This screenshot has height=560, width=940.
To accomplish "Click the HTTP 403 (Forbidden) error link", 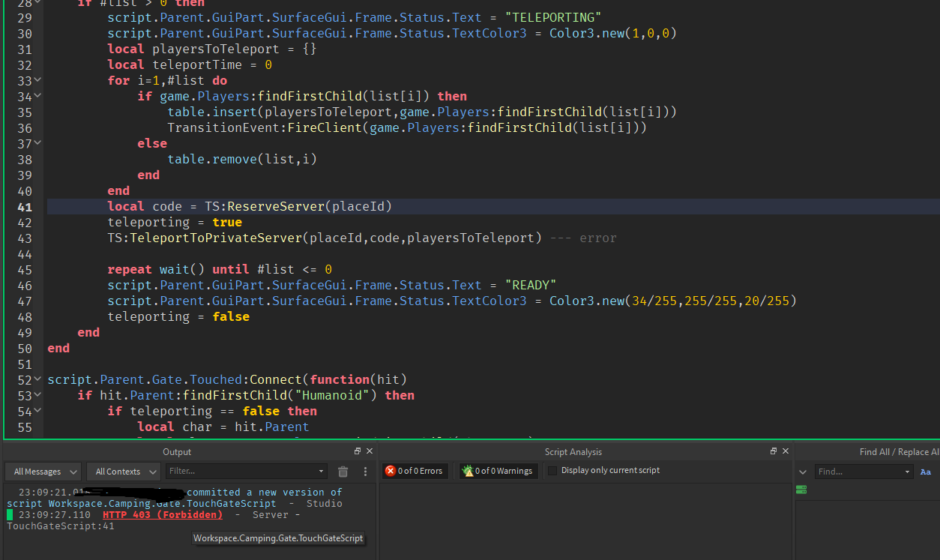I will pyautogui.click(x=162, y=514).
